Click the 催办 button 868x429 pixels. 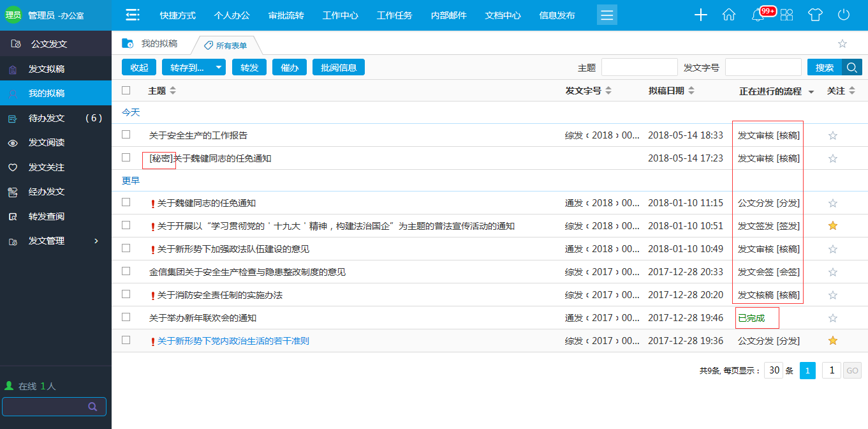290,67
